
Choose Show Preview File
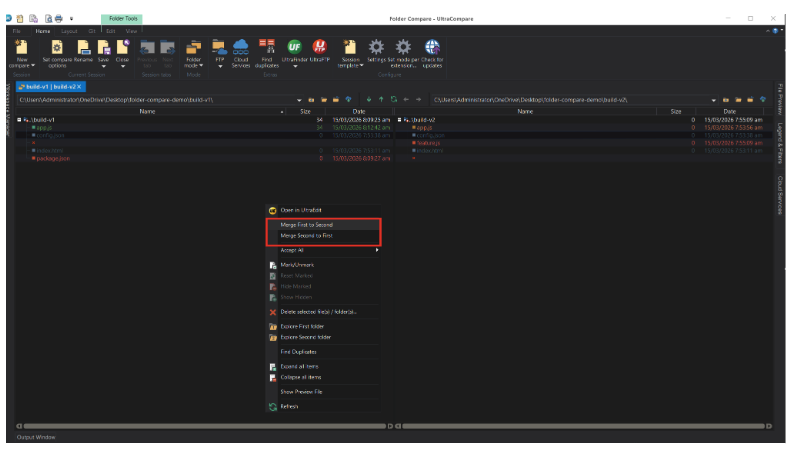tap(323, 392)
